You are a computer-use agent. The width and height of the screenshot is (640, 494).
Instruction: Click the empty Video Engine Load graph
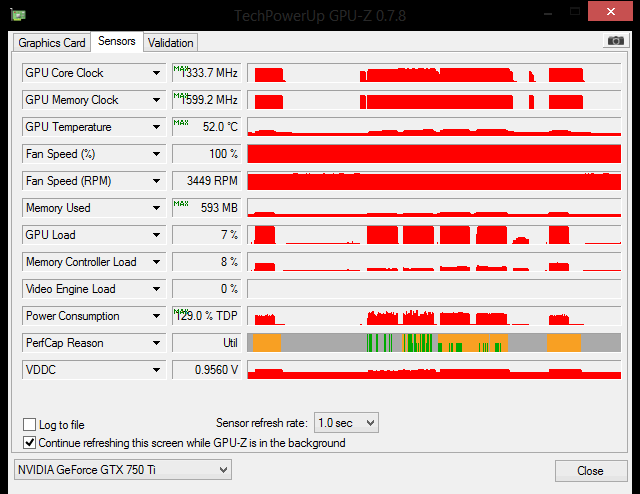[434, 289]
